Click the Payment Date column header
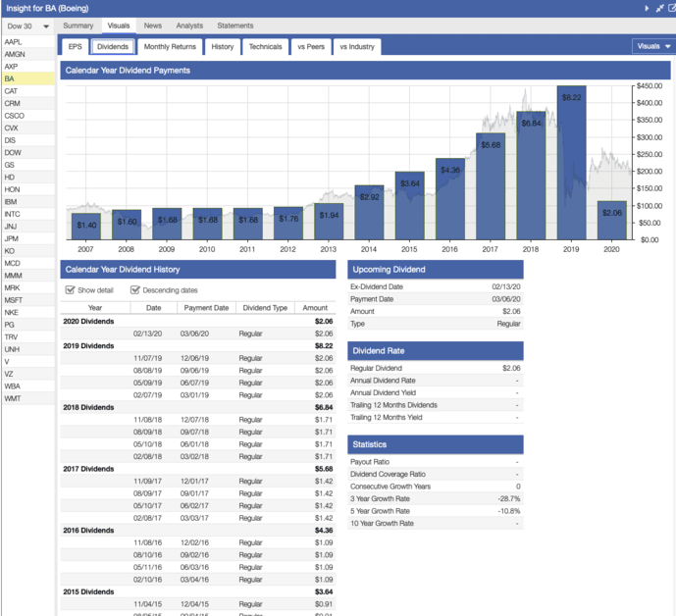676x616 pixels. click(x=206, y=308)
